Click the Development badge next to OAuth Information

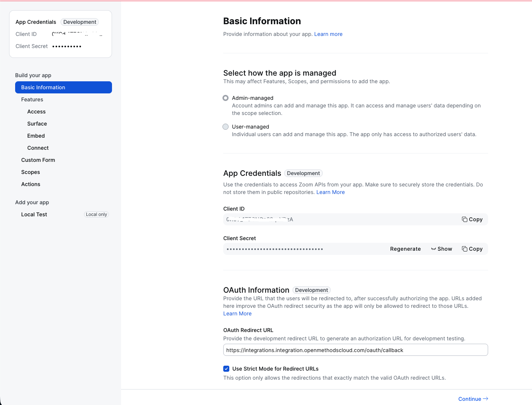tap(311, 290)
